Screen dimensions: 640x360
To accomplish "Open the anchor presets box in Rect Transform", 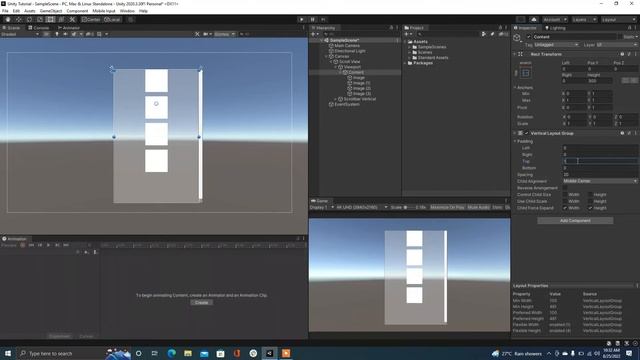I will (526, 73).
